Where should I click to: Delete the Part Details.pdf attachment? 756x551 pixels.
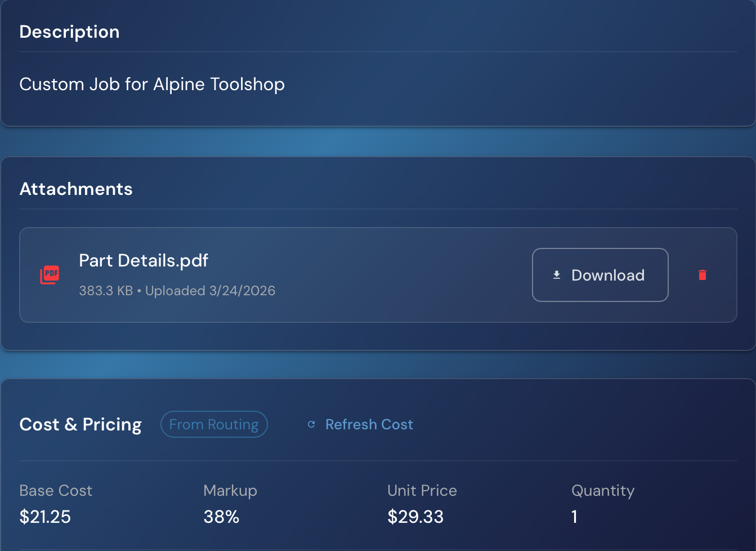coord(702,275)
